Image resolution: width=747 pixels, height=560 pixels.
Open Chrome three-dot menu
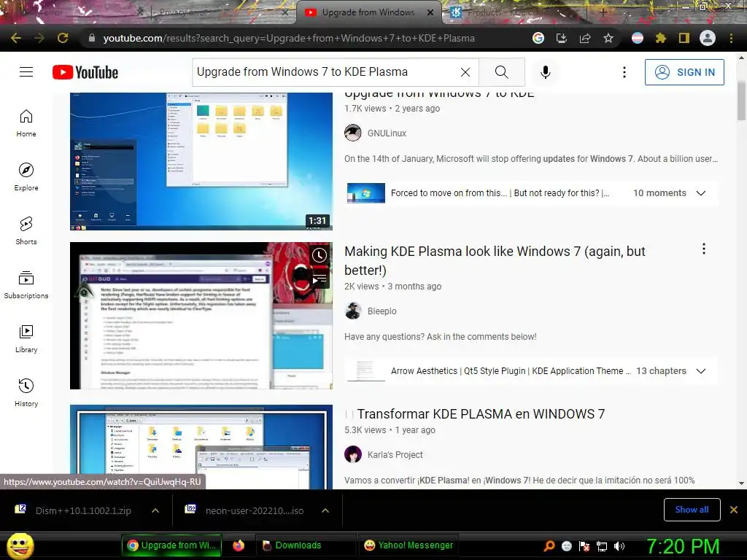731,38
